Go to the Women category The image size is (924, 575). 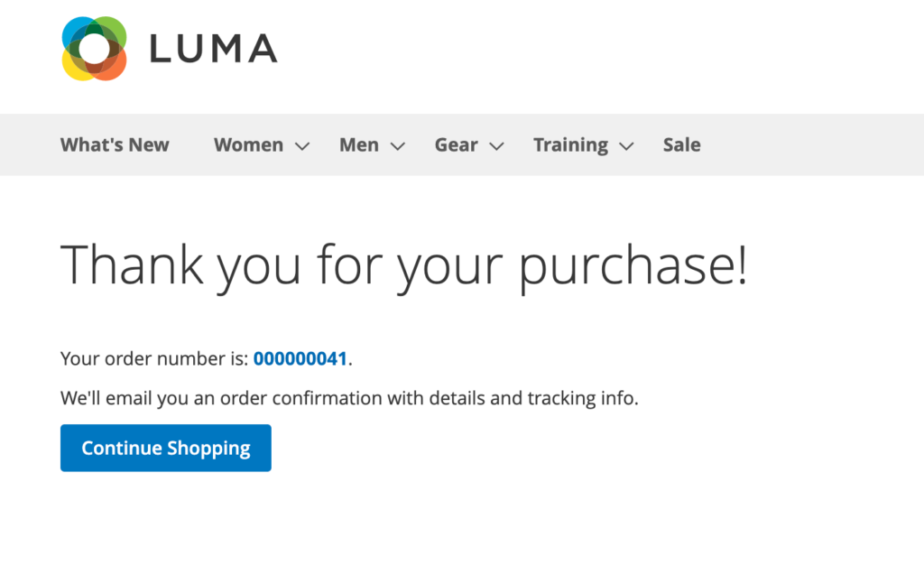tap(248, 145)
